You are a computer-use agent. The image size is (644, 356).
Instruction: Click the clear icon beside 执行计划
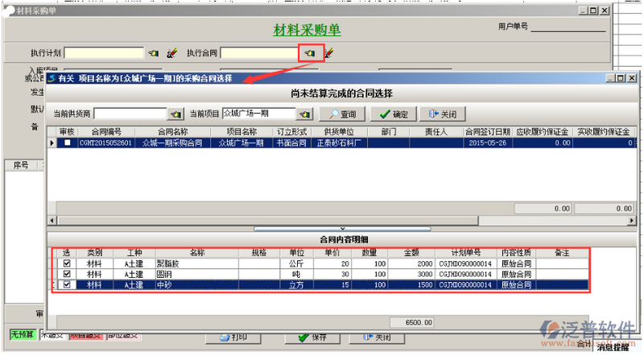click(171, 53)
